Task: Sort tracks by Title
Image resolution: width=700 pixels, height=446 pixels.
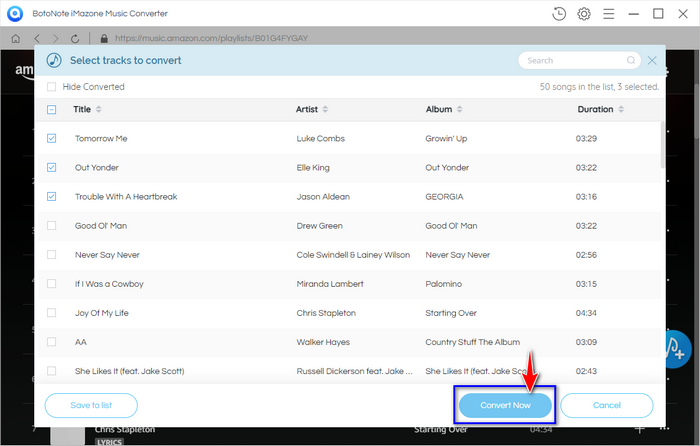Action: 99,109
